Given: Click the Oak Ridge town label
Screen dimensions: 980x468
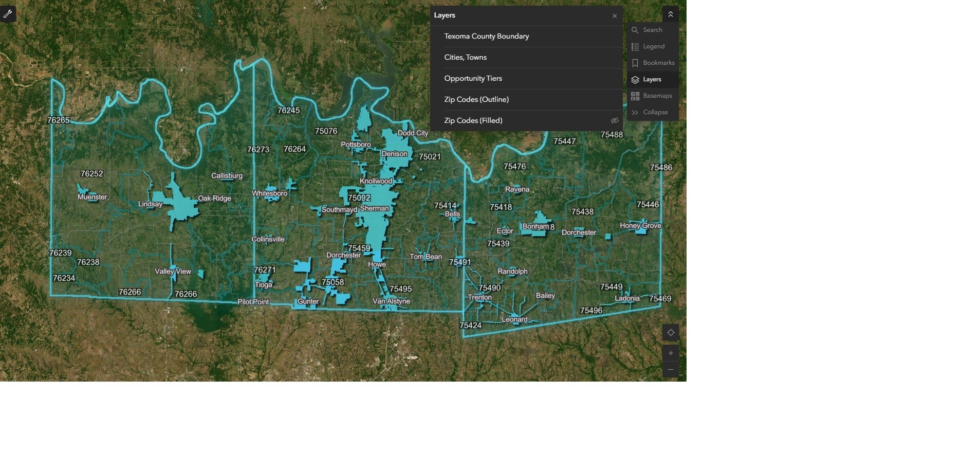Looking at the screenshot, I should [214, 199].
